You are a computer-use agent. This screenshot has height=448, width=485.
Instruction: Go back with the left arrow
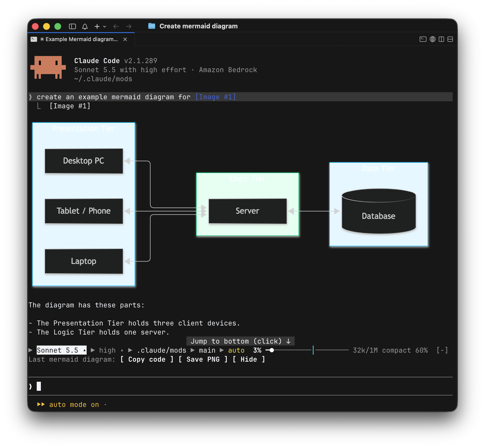pos(116,26)
